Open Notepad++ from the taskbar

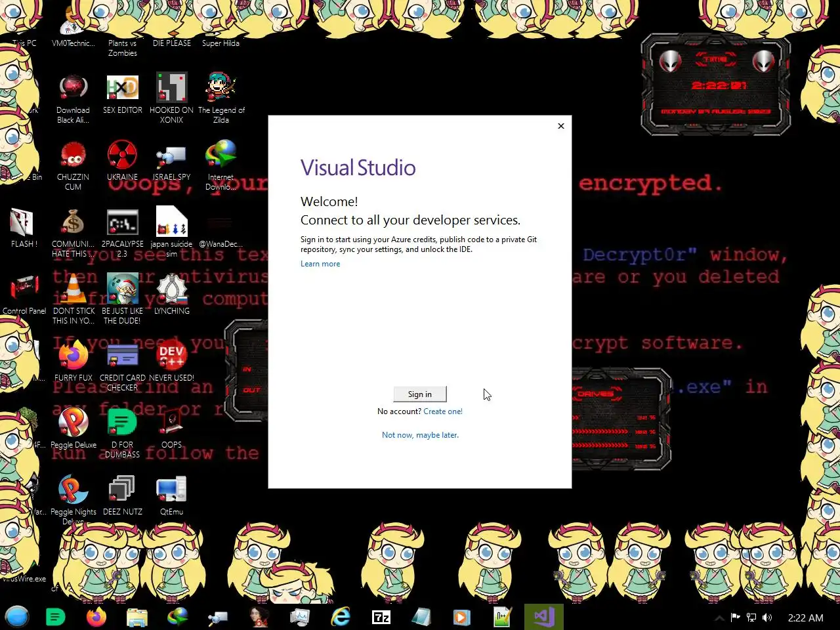(503, 617)
